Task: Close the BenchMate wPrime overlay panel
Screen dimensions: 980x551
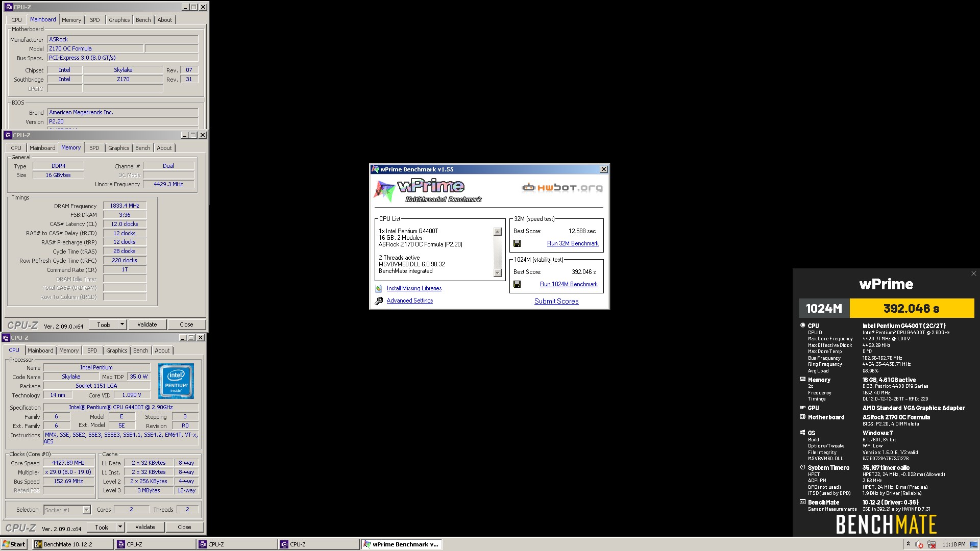Action: pyautogui.click(x=973, y=274)
